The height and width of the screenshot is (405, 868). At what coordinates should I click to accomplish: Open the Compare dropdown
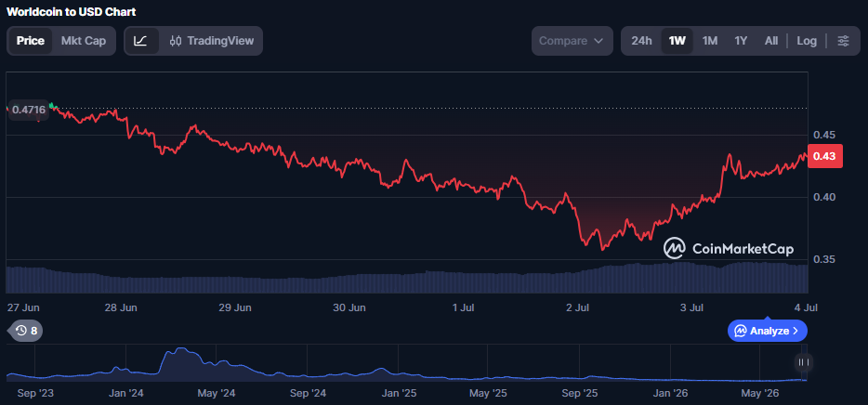[x=572, y=41]
